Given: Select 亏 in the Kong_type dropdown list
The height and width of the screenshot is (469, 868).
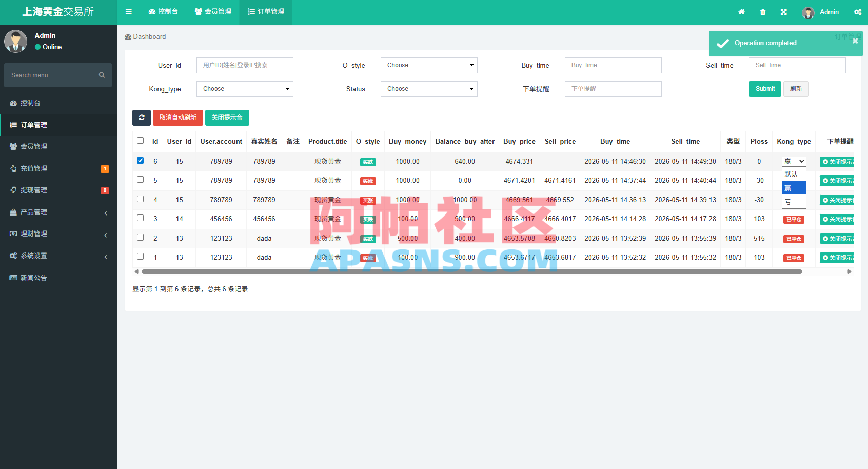Looking at the screenshot, I should tap(794, 202).
